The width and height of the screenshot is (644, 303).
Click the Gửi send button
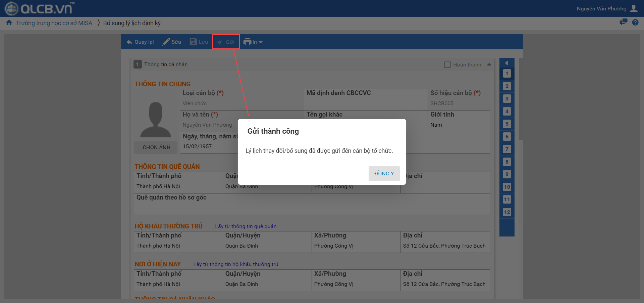click(x=226, y=42)
